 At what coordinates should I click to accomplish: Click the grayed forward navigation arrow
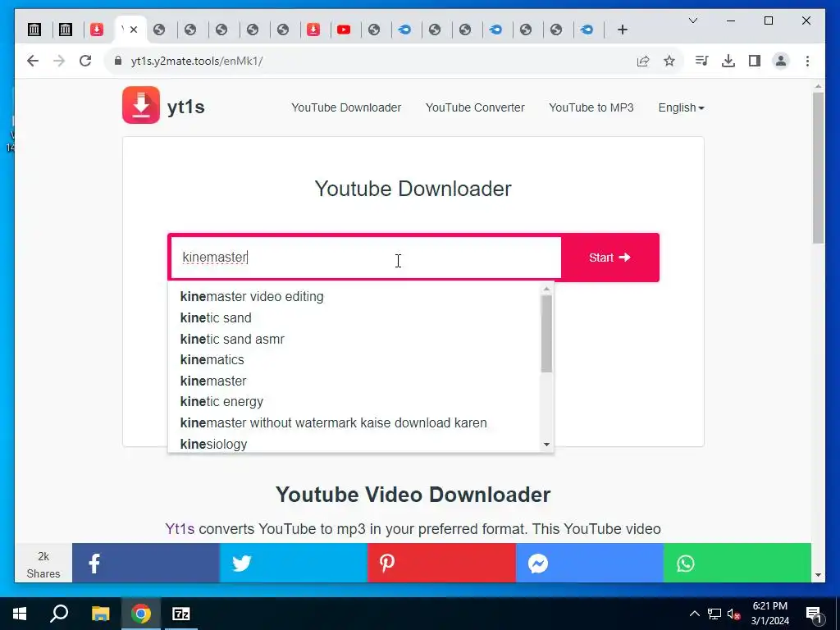(x=59, y=61)
